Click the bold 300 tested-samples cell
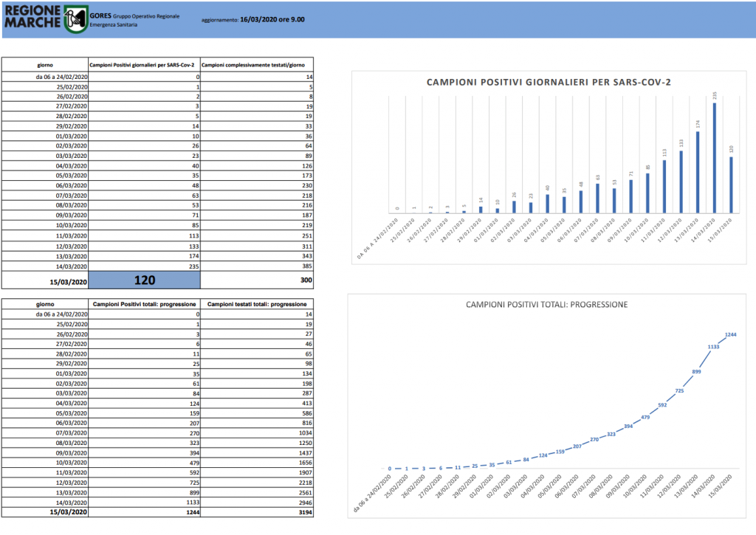756x535 pixels. 257,280
